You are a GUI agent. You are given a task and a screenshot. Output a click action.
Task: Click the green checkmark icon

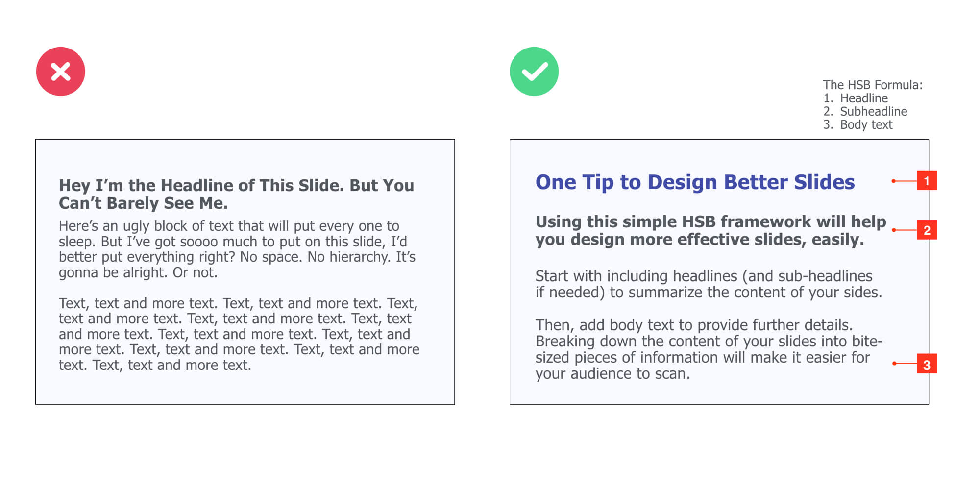[x=534, y=72]
